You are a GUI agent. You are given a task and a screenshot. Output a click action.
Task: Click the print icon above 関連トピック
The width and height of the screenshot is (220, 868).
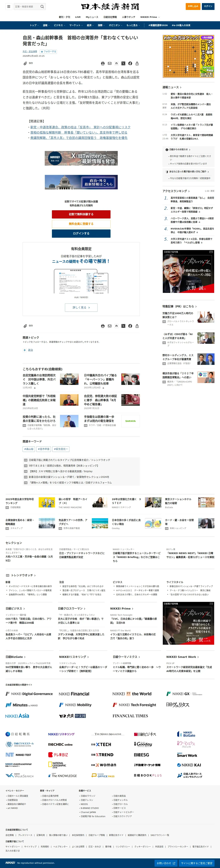(x=103, y=326)
